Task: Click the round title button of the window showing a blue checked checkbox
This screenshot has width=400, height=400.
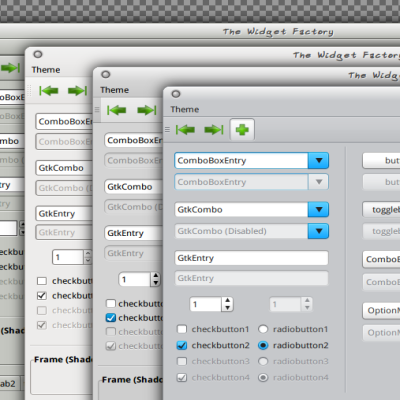Action: pyautogui.click(x=106, y=74)
